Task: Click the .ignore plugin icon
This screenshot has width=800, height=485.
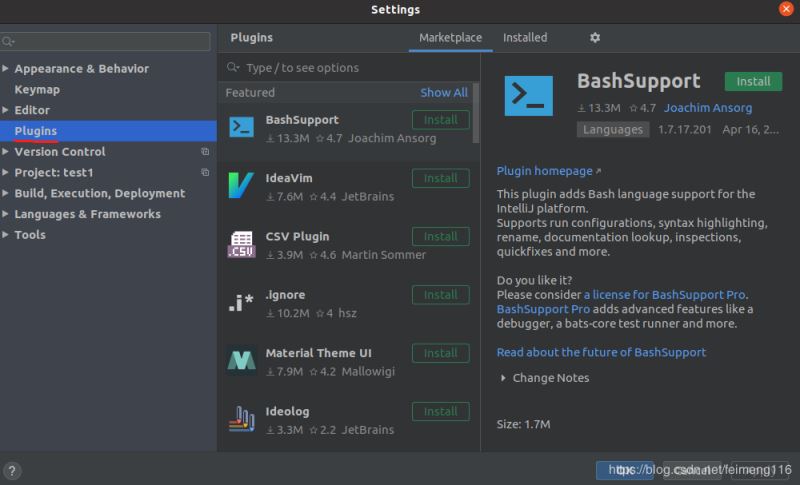Action: pos(241,302)
